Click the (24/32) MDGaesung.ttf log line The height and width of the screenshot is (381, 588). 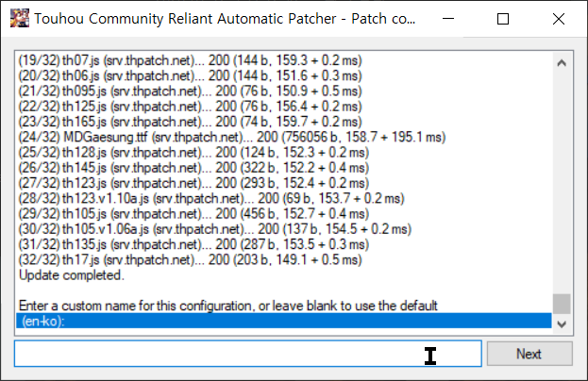[x=232, y=137]
